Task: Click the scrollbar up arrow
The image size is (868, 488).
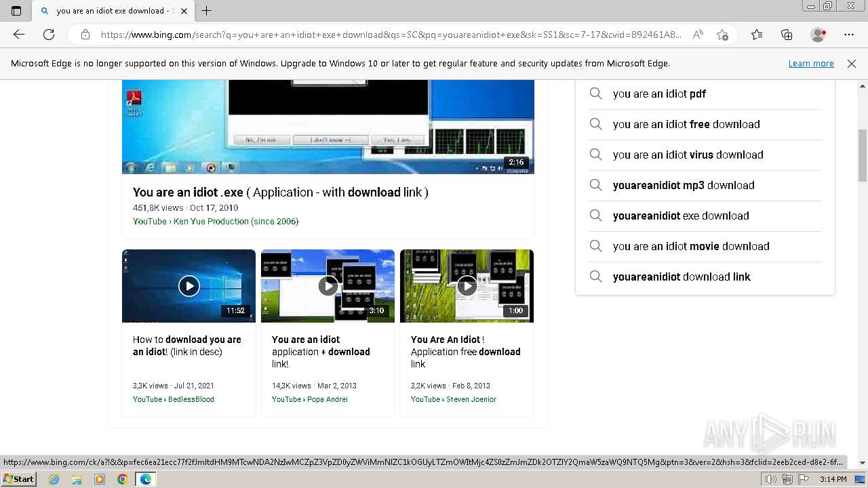Action: (x=863, y=85)
